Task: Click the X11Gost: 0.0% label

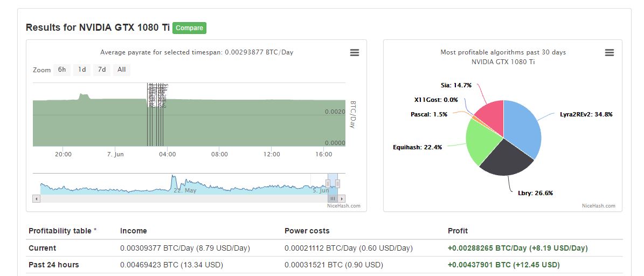Action: pos(436,100)
